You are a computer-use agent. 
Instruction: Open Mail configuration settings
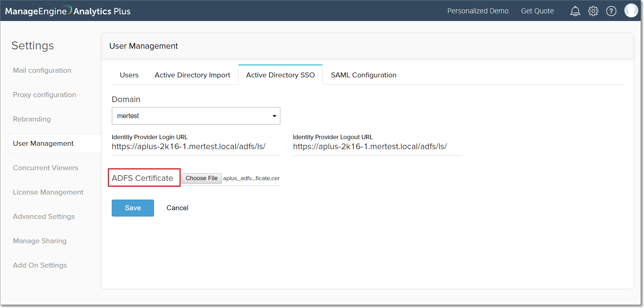pos(42,70)
